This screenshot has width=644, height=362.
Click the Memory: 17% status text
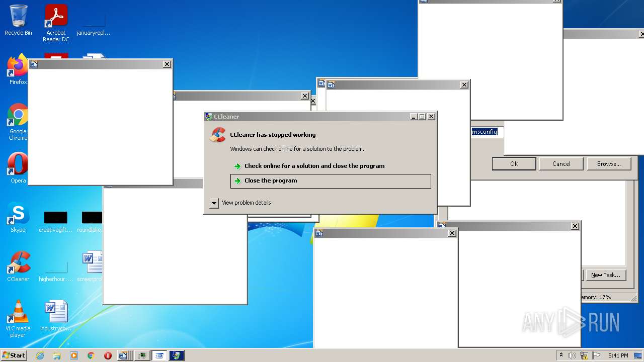[x=596, y=297]
